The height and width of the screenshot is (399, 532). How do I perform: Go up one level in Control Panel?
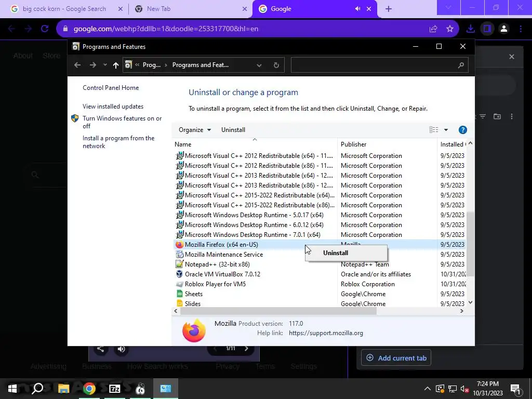click(116, 65)
